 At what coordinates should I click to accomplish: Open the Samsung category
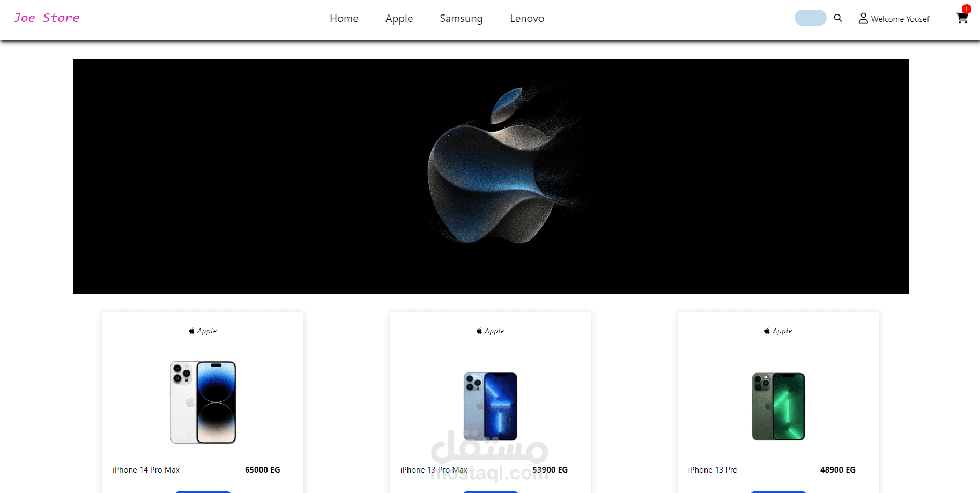pos(461,19)
